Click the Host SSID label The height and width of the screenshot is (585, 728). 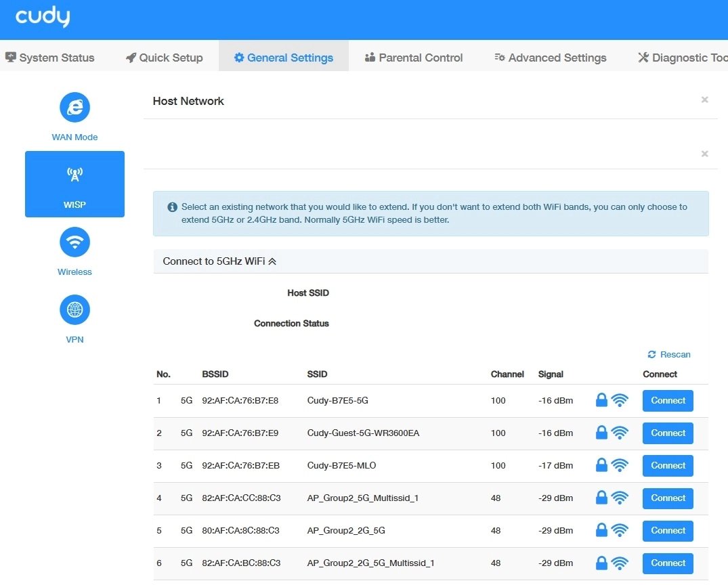tap(308, 293)
